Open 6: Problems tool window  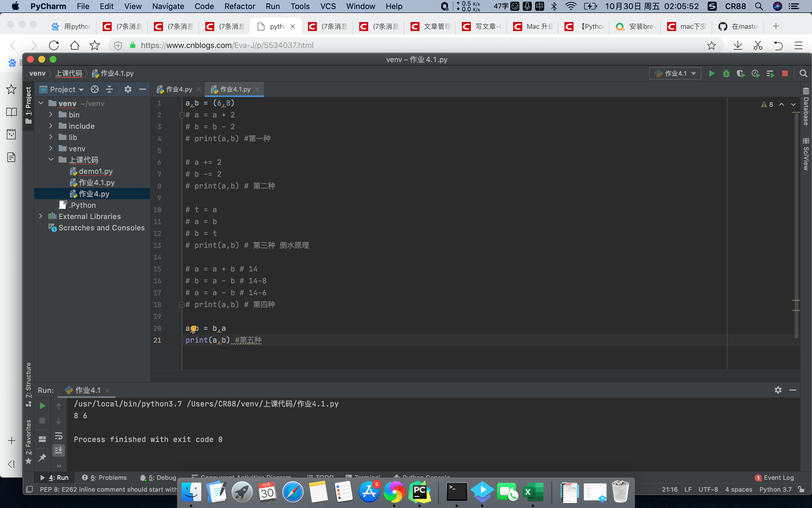[105, 478]
